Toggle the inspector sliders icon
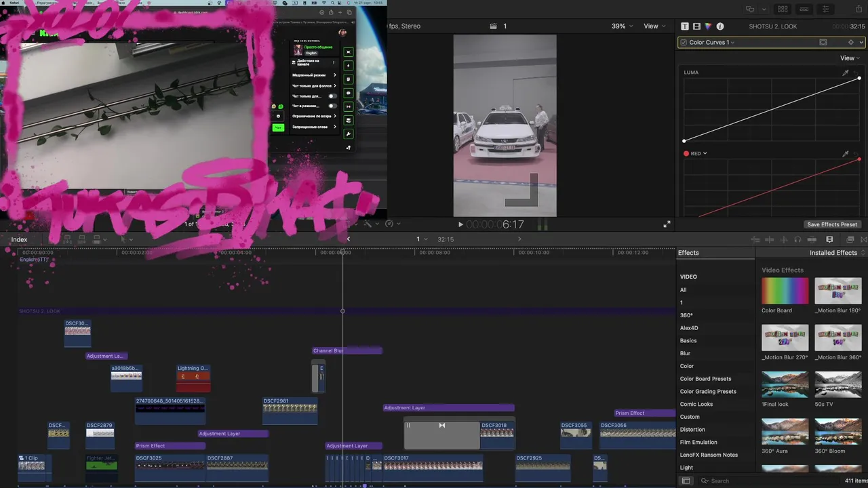Screen dimensions: 868x488 (825, 9)
